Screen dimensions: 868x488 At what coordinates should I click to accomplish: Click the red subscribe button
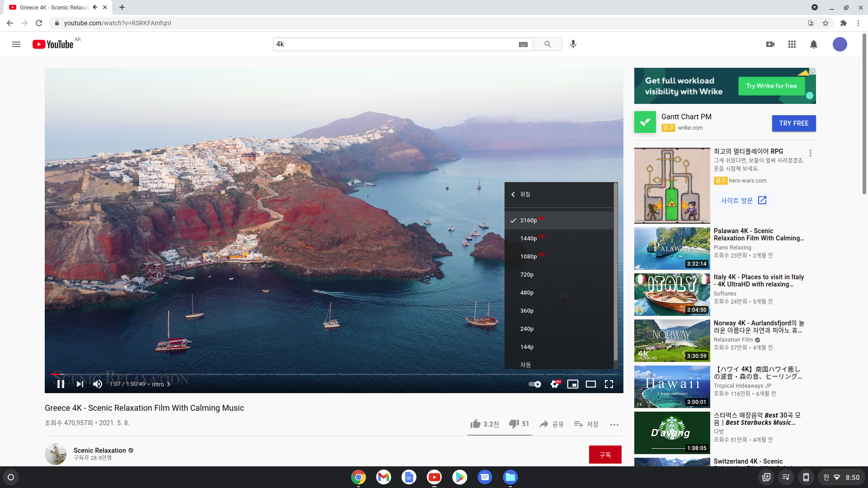coord(605,455)
